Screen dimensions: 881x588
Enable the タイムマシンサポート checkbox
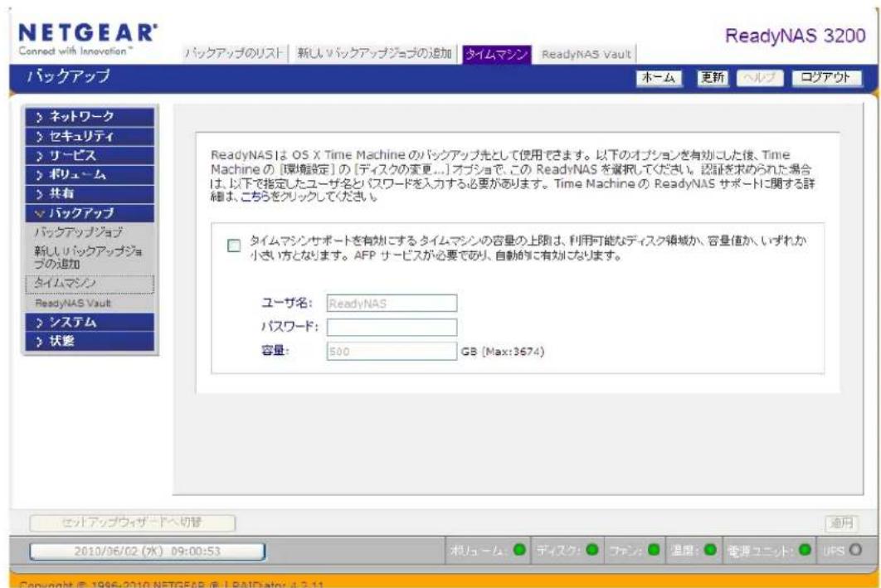[x=234, y=245]
